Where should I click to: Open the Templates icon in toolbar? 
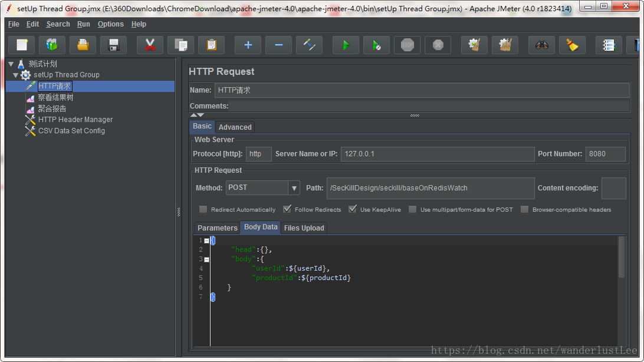(52, 45)
